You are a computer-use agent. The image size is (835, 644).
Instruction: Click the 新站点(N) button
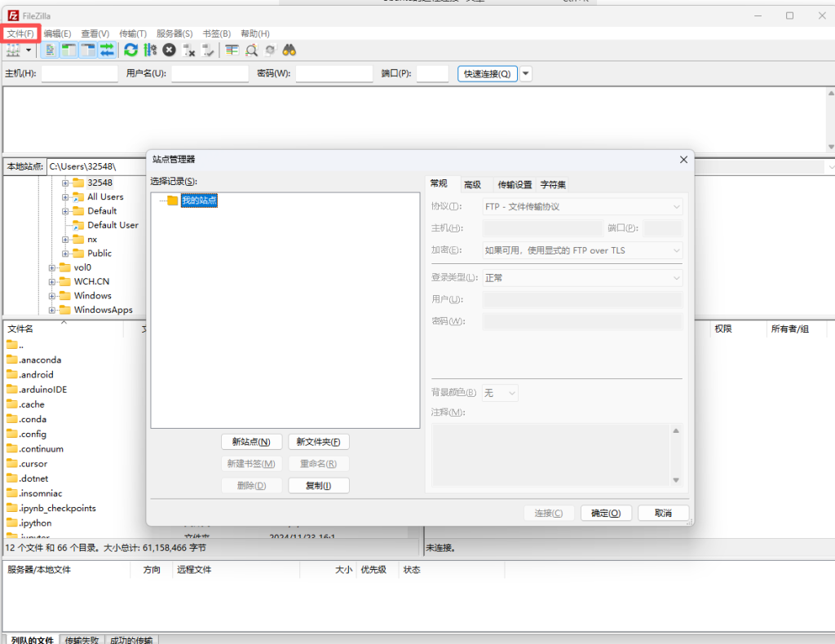[251, 442]
